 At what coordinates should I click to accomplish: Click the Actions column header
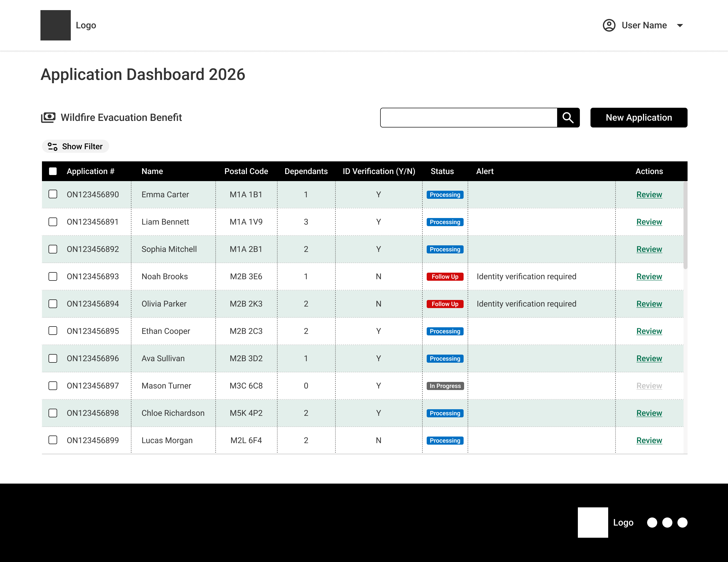click(649, 171)
